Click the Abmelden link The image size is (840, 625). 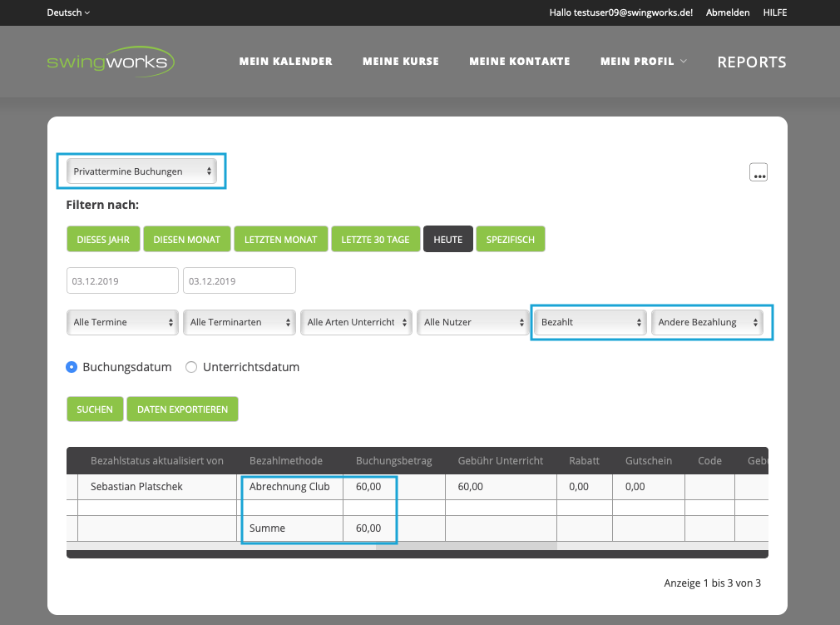(727, 12)
